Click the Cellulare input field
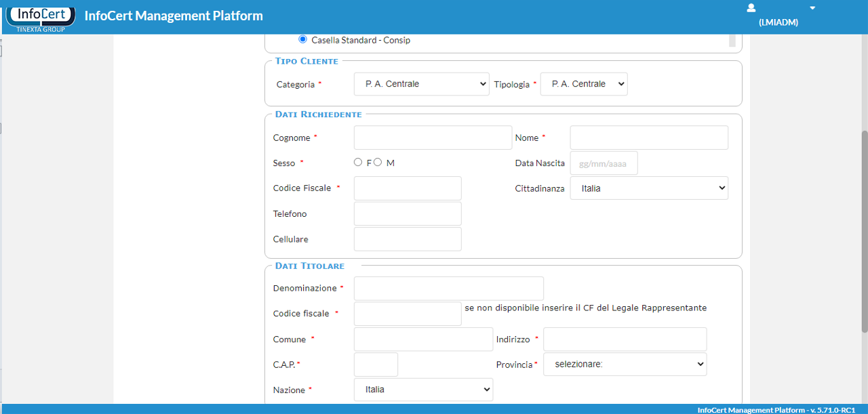The height and width of the screenshot is (414, 868). 408,239
